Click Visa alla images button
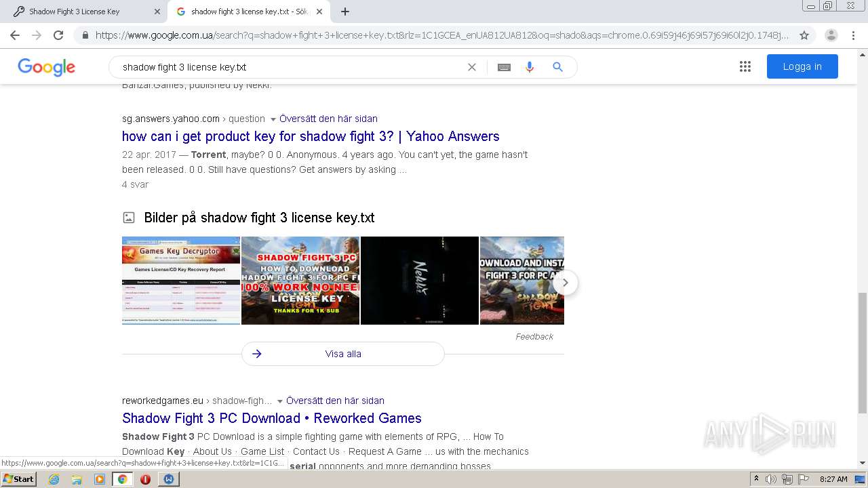Viewport: 868px width, 488px height. [x=343, y=354]
